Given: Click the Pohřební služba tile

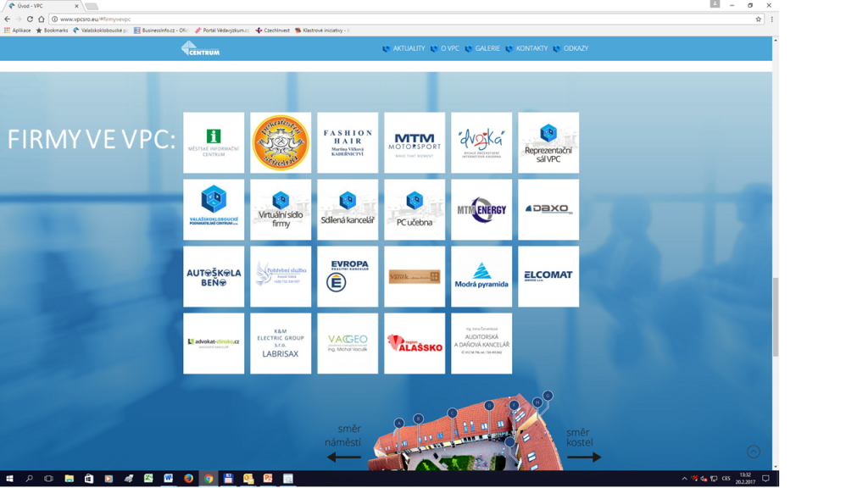Looking at the screenshot, I should 281,277.
